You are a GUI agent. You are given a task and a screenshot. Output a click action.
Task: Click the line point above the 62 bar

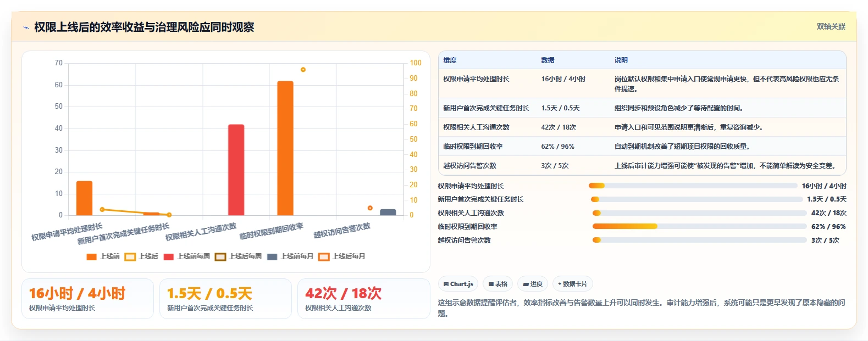click(303, 70)
